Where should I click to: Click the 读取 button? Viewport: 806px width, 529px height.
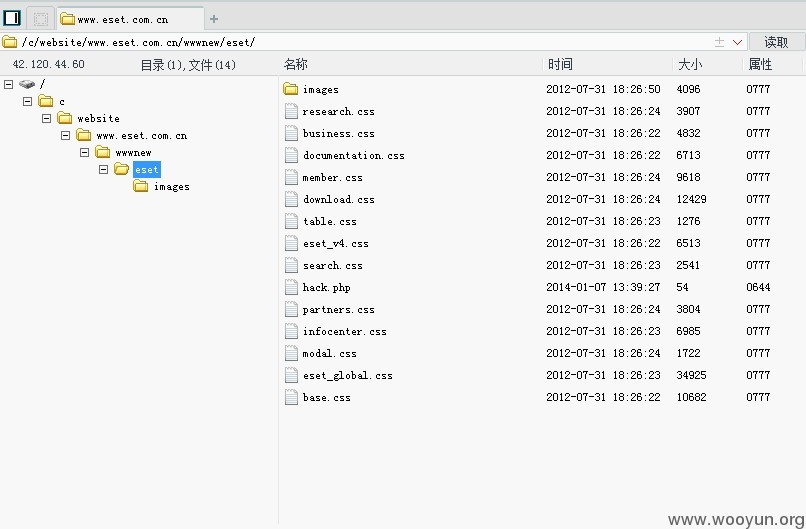(776, 42)
